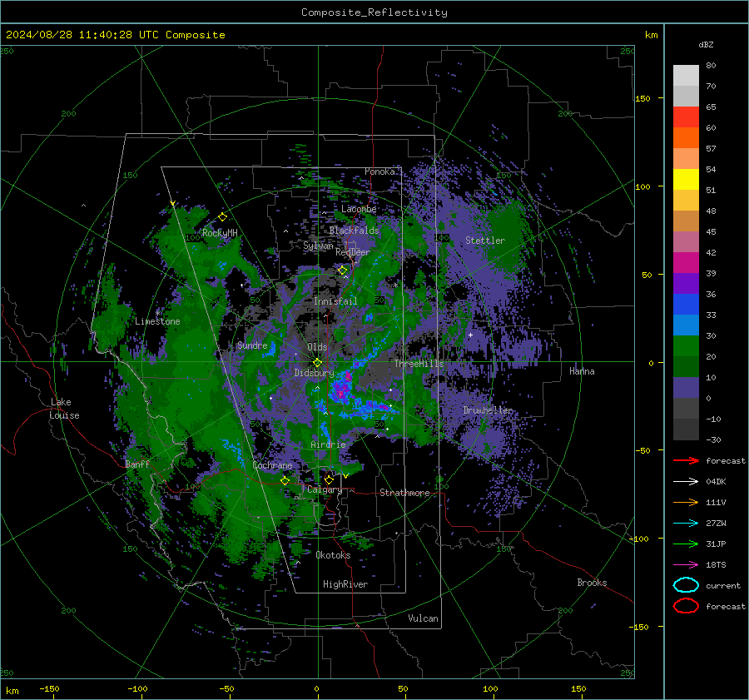Viewport: 749px width, 700px height.
Task: Click yellow diamond marker at radar center
Action: click(317, 363)
